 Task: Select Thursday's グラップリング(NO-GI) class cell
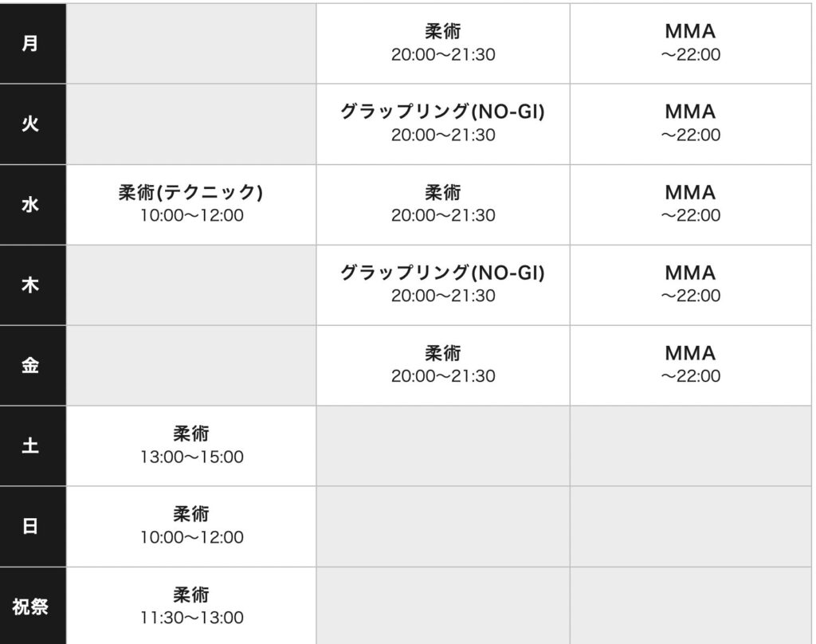(x=443, y=285)
